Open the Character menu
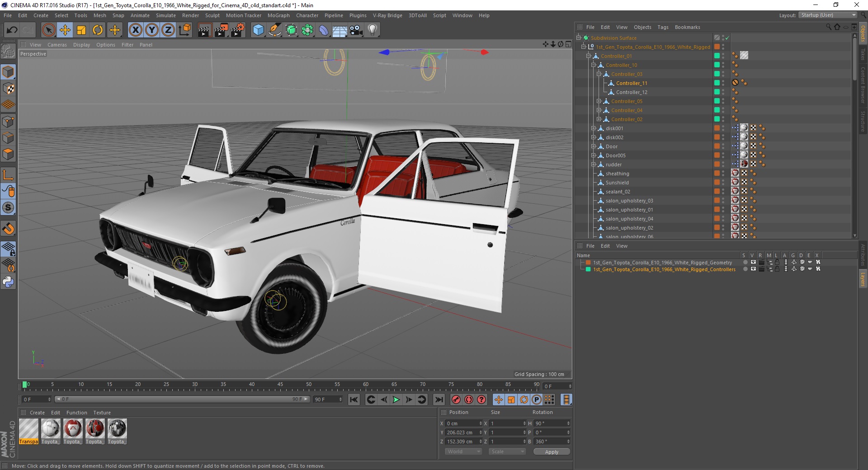The image size is (868, 470). [307, 15]
